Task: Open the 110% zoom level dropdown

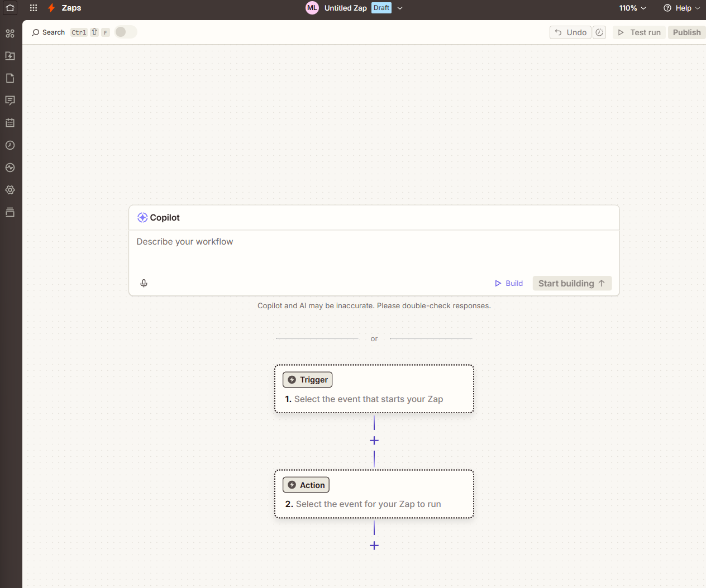Action: click(632, 8)
